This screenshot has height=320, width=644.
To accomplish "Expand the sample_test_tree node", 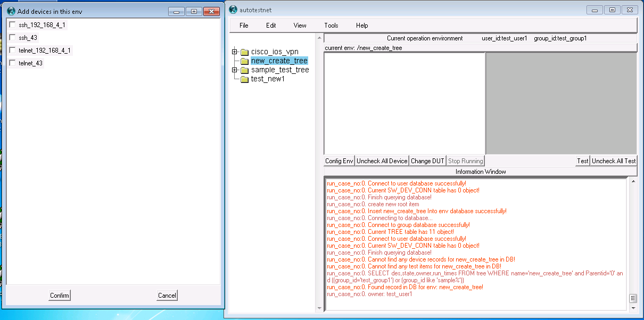I will coord(234,70).
